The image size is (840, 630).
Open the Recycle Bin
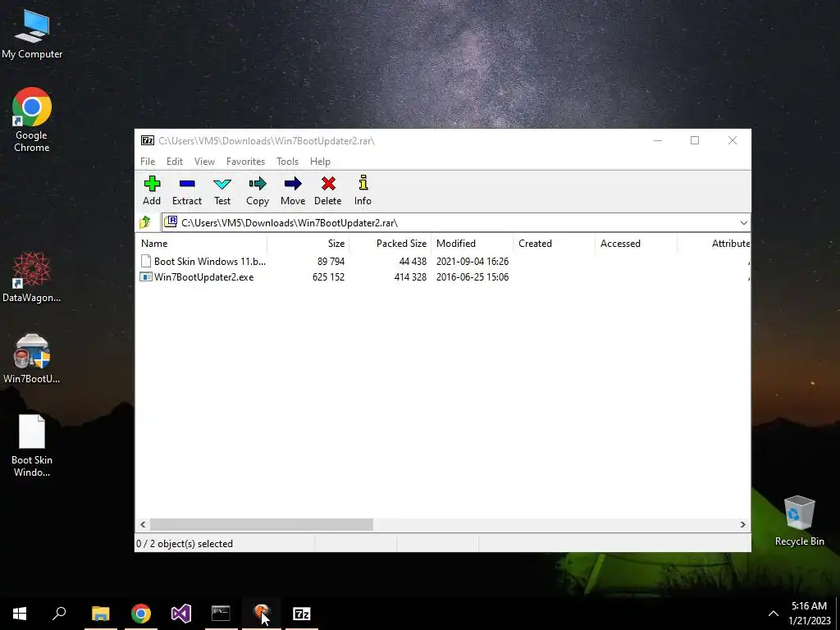click(799, 521)
